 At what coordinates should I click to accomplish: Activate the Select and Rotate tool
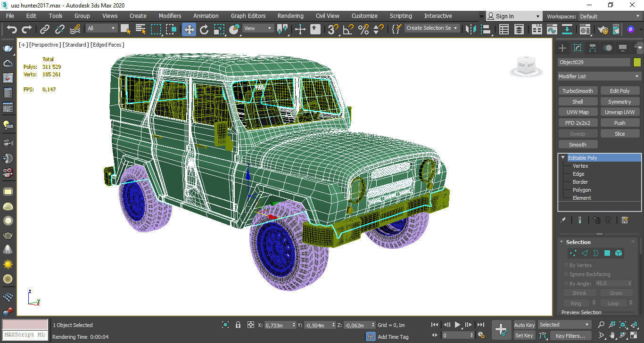[204, 29]
